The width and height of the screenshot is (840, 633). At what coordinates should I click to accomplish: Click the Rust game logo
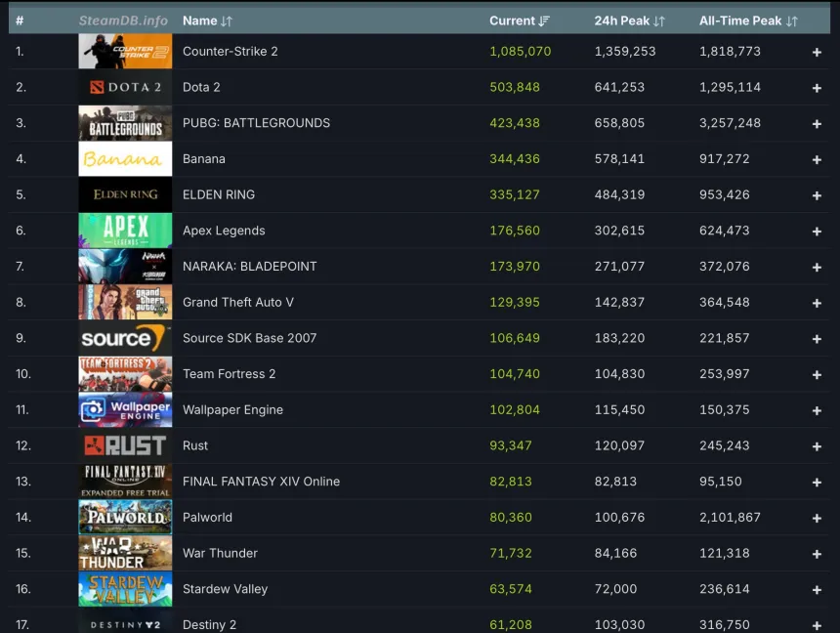point(125,446)
